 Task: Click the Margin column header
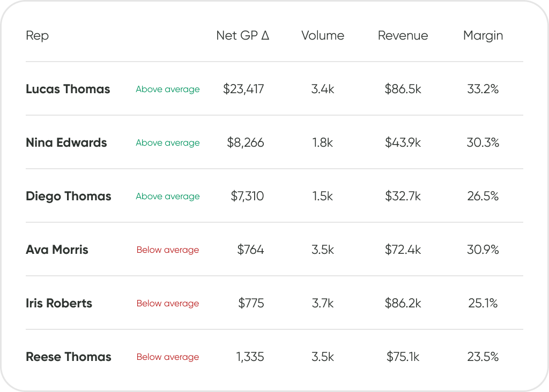[483, 36]
